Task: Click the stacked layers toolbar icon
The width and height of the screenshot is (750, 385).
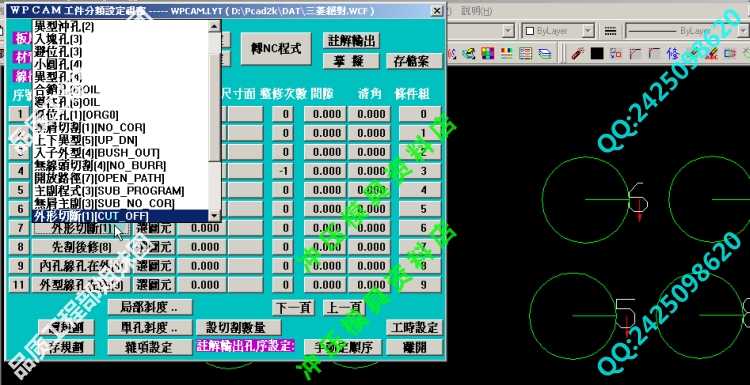Action: tap(544, 53)
